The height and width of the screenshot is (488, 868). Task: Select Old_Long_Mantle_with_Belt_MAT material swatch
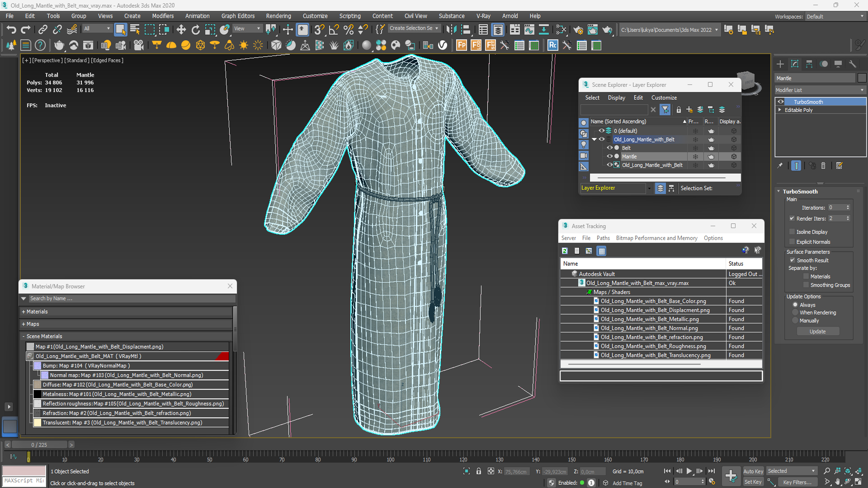pyautogui.click(x=31, y=356)
